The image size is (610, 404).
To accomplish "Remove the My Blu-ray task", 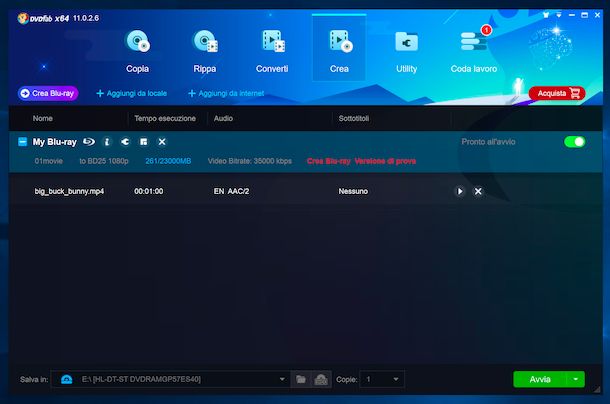I will (162, 142).
